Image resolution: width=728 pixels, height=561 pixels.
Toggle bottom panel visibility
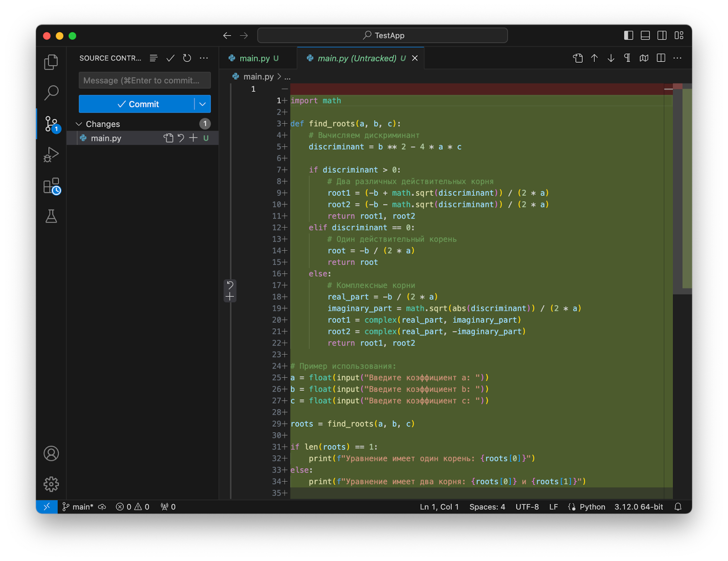tap(645, 36)
